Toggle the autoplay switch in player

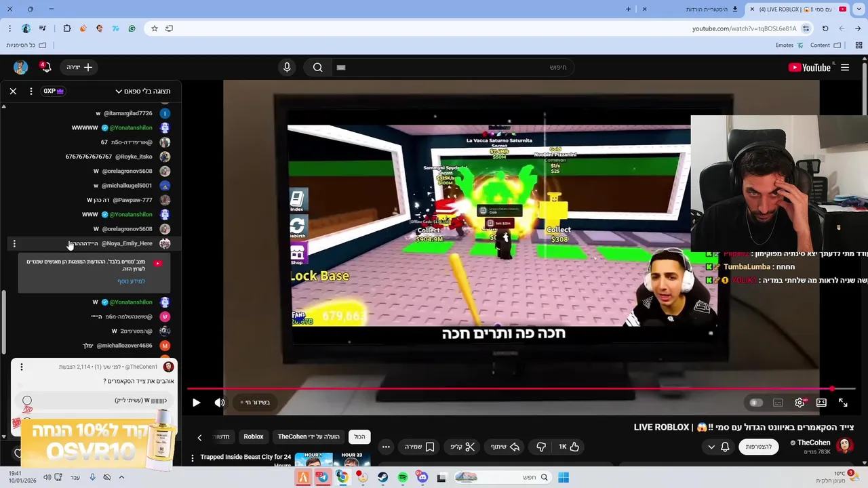(x=755, y=403)
